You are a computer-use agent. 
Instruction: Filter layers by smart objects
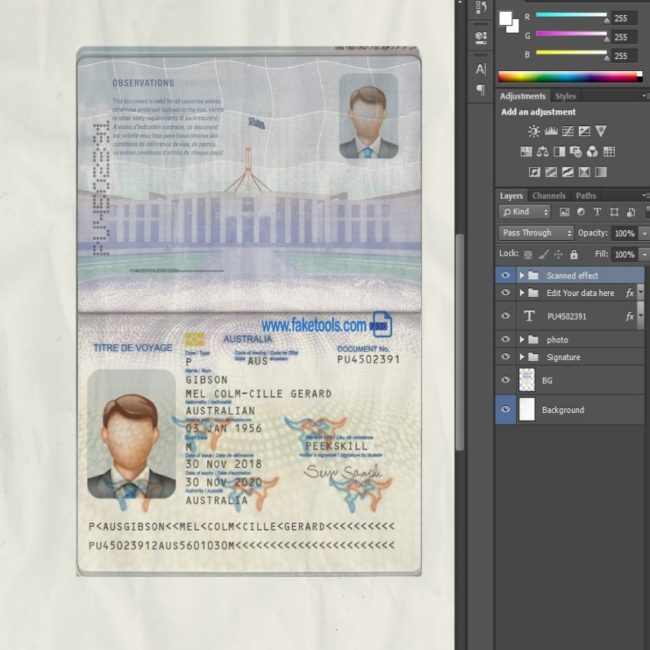pyautogui.click(x=631, y=212)
